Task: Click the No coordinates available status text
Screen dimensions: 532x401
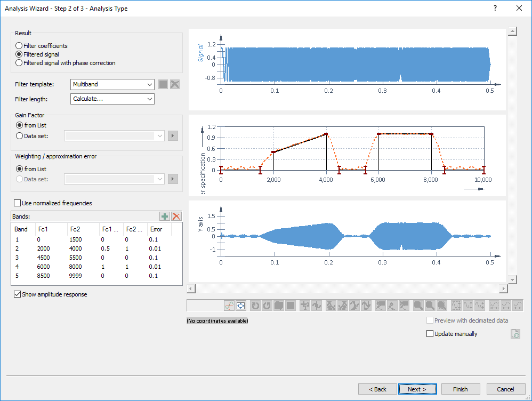Action: click(217, 321)
